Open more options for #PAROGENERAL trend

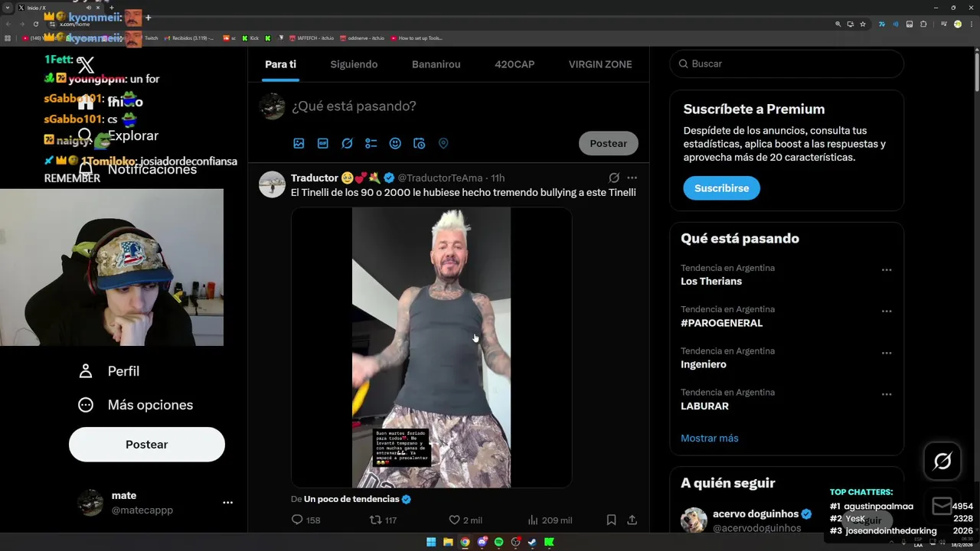(887, 311)
